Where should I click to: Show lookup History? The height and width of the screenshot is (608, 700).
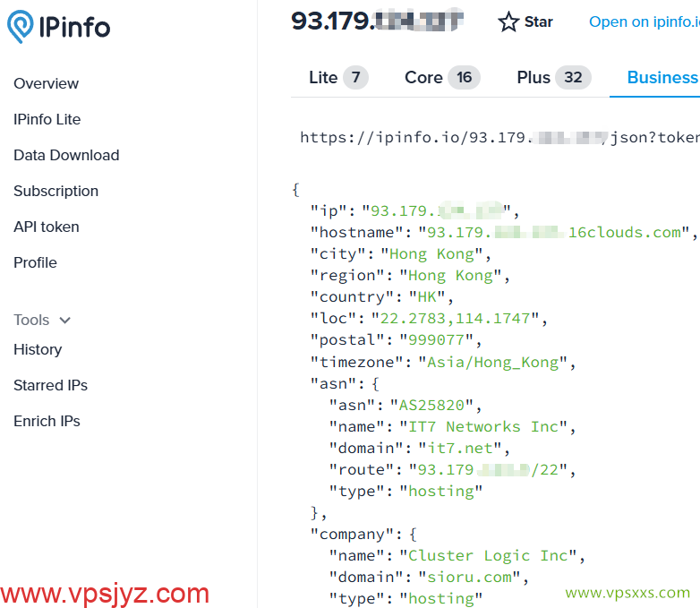point(38,350)
